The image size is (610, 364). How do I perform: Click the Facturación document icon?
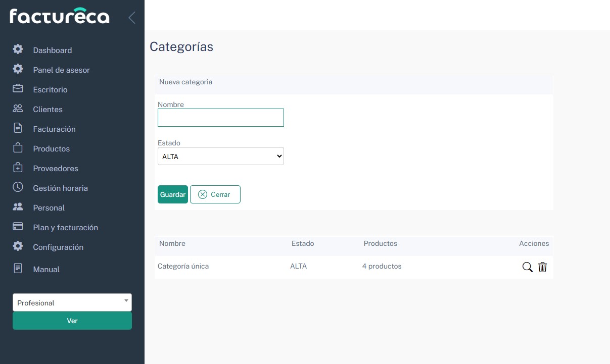click(x=18, y=128)
